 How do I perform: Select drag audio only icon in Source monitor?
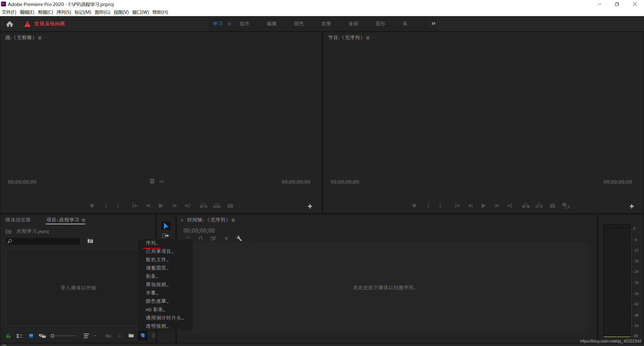162,181
